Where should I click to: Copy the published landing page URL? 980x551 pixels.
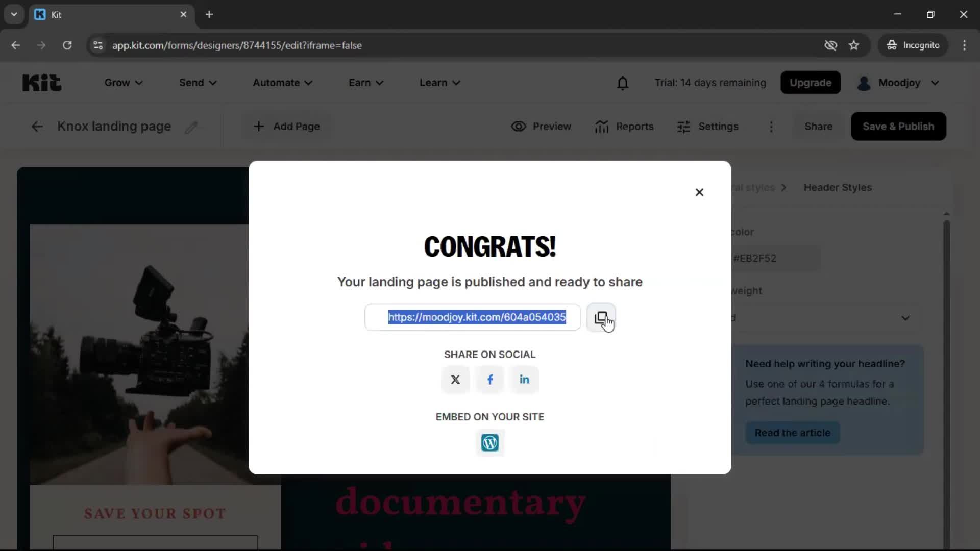tap(601, 317)
